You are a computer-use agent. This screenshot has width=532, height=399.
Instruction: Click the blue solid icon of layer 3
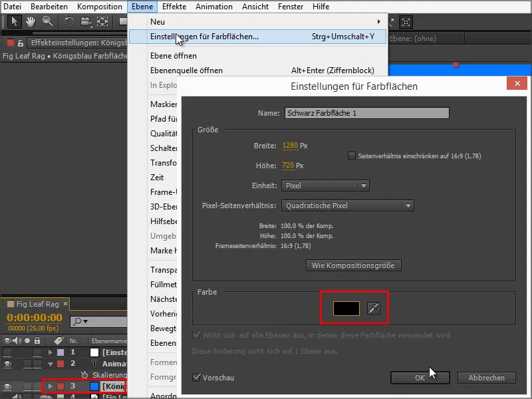pos(94,386)
